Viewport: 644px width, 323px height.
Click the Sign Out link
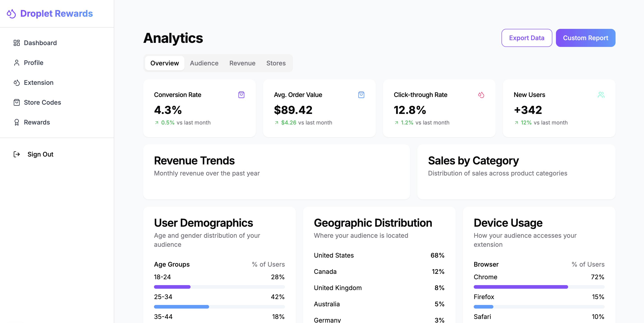point(40,154)
